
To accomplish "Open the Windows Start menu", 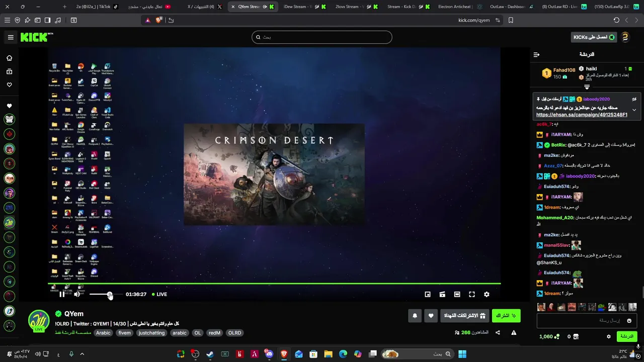I will click(x=462, y=354).
